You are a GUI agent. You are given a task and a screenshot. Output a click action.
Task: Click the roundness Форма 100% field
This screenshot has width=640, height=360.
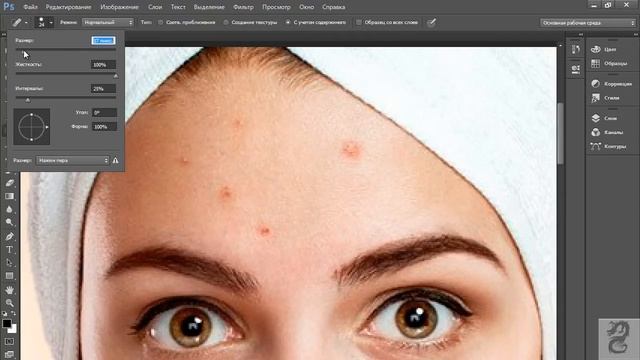[x=104, y=127]
